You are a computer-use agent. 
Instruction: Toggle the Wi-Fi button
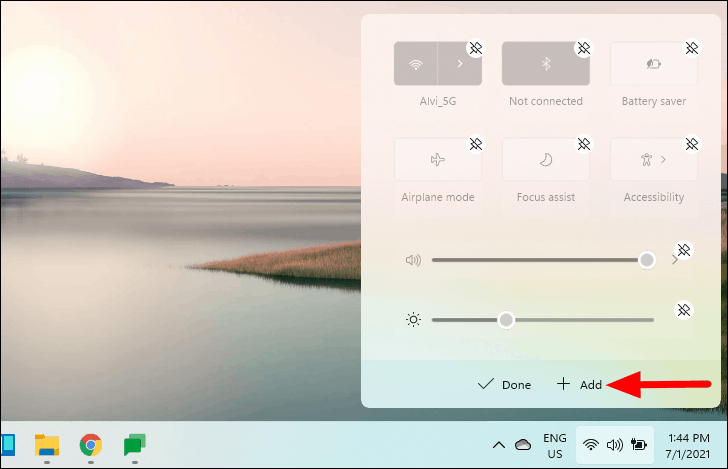[416, 64]
